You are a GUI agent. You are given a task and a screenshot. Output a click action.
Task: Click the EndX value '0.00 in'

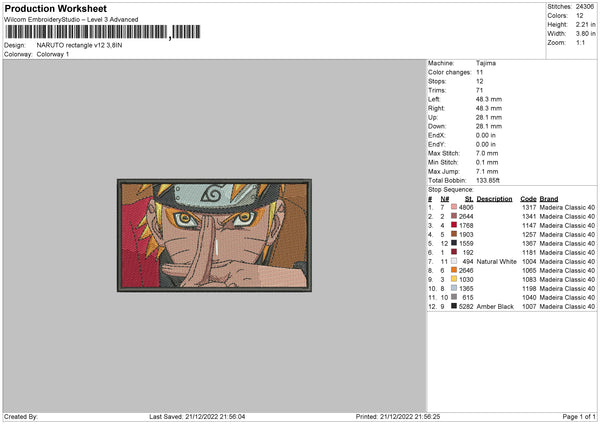pyautogui.click(x=486, y=135)
